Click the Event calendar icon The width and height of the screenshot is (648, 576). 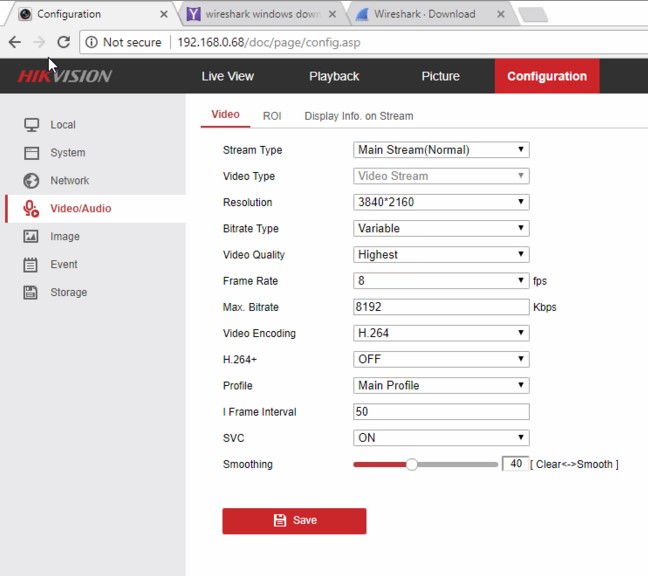tap(31, 265)
